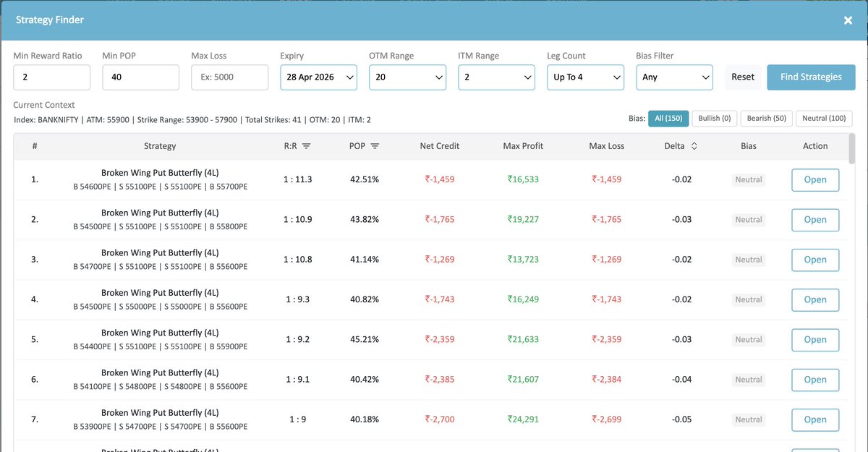Click the Max Profit value ₹16,533

(523, 179)
